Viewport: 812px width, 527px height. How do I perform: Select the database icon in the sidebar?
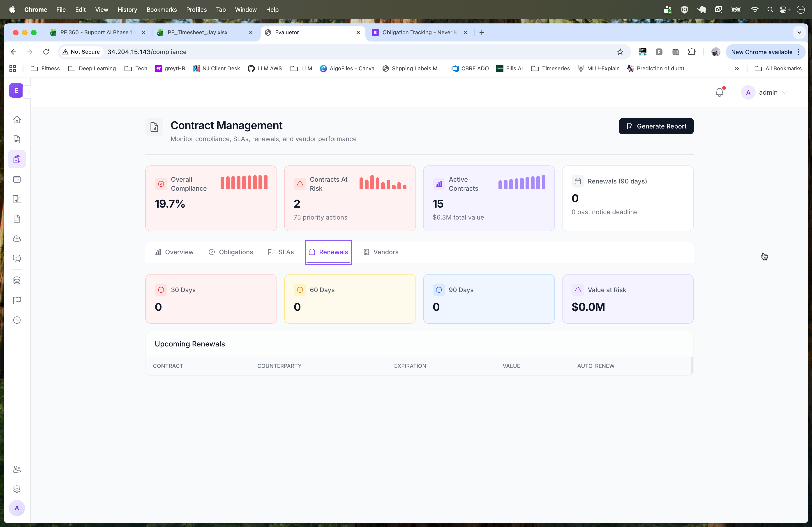[x=17, y=281]
